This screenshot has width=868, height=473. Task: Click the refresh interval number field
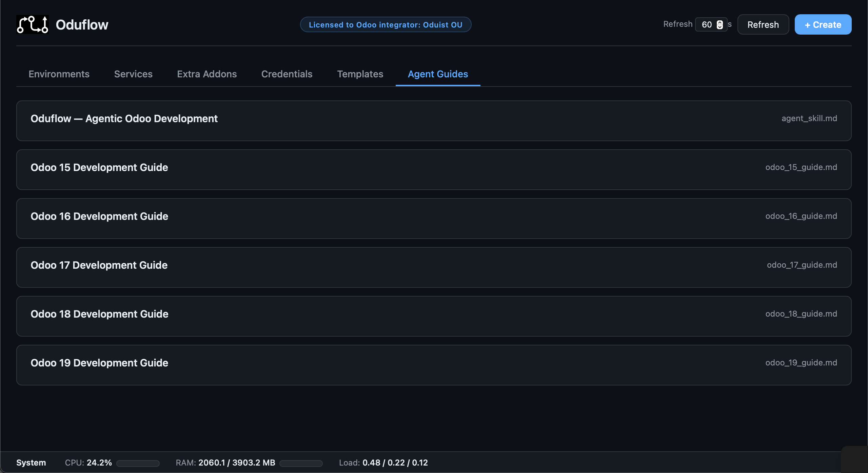tap(707, 25)
